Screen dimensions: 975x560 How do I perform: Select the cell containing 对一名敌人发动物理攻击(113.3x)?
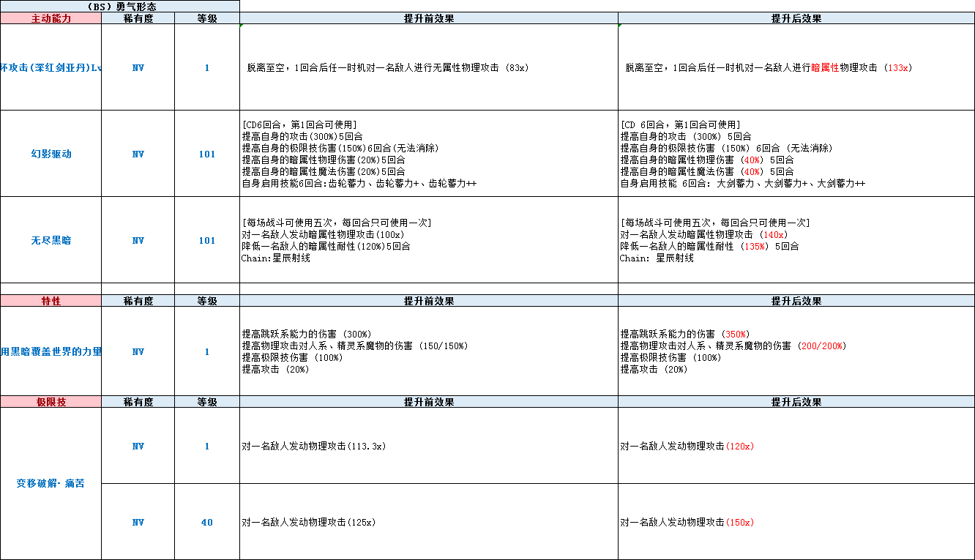point(429,446)
